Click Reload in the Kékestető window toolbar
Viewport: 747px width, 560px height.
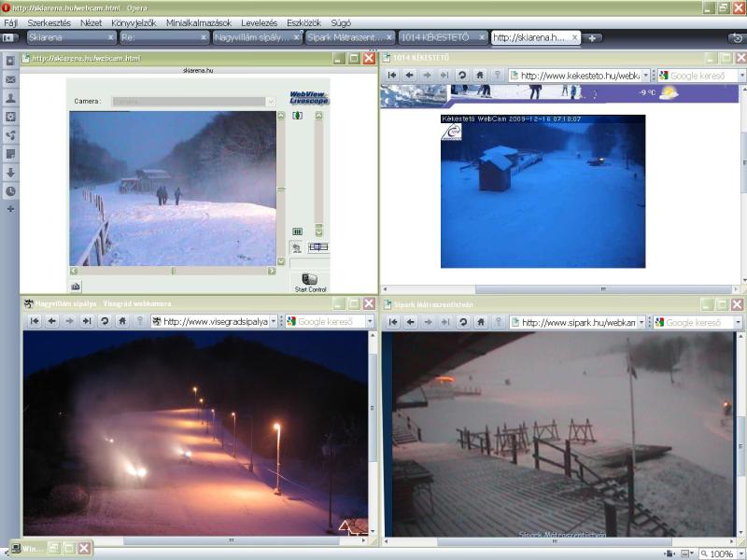(x=462, y=75)
